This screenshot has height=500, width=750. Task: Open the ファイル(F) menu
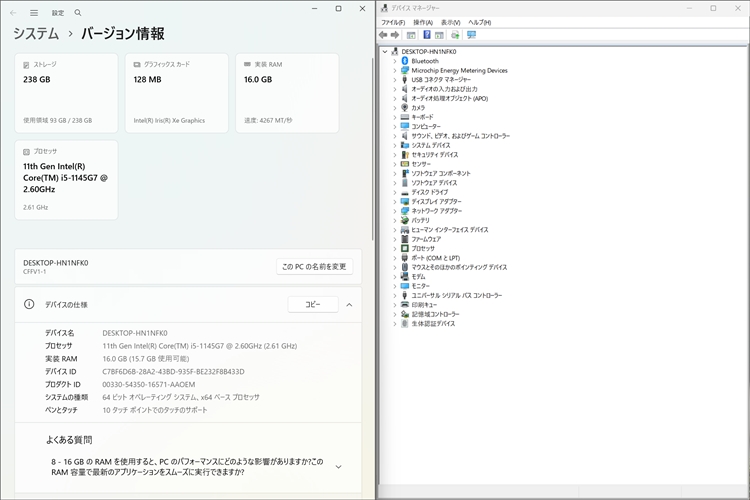[393, 21]
